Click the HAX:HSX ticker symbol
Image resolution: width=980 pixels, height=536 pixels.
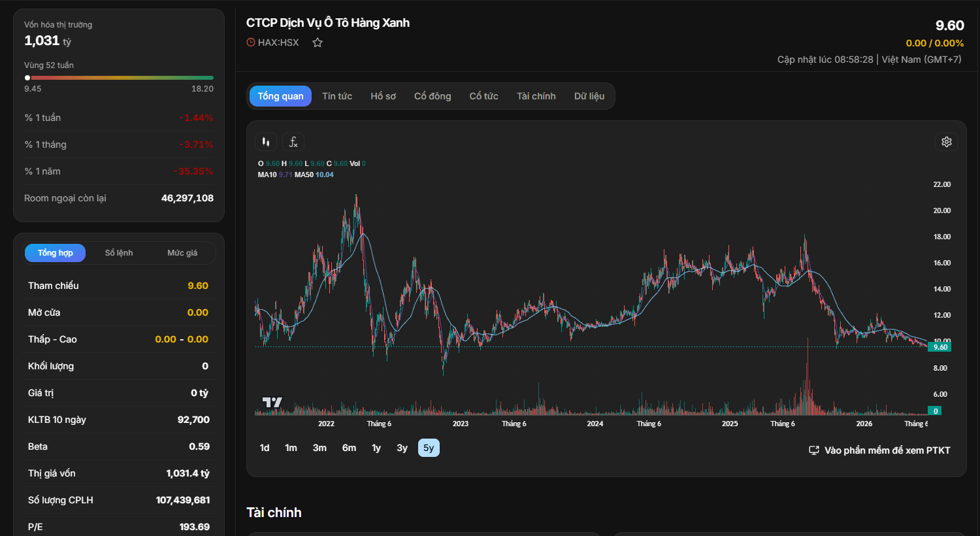point(278,42)
